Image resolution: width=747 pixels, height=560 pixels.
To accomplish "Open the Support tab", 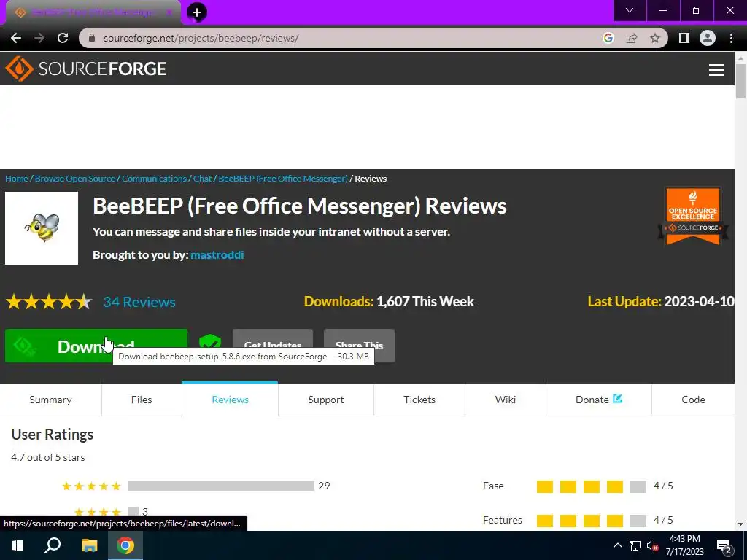I will [x=326, y=400].
